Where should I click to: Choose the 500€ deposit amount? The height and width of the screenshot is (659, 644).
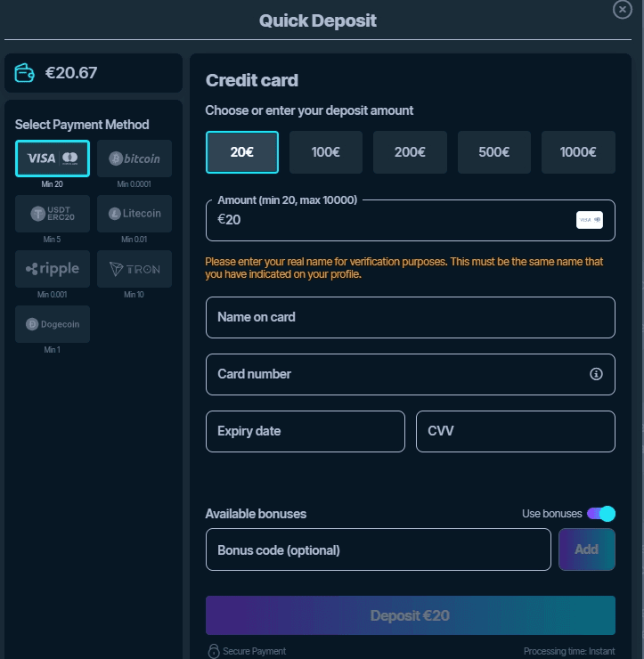point(494,152)
